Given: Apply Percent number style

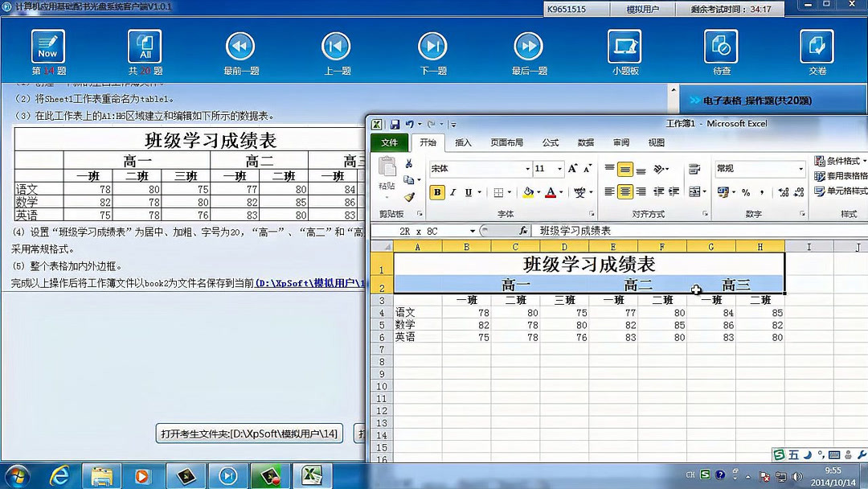Looking at the screenshot, I should (745, 192).
